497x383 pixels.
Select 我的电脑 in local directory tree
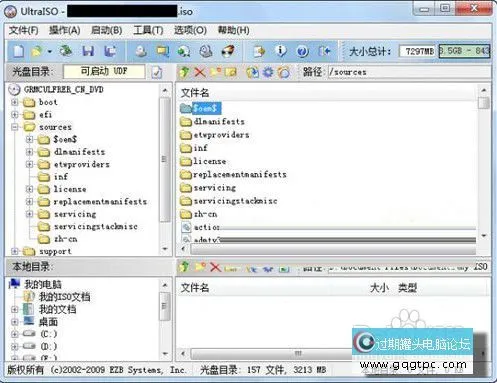tap(43, 284)
